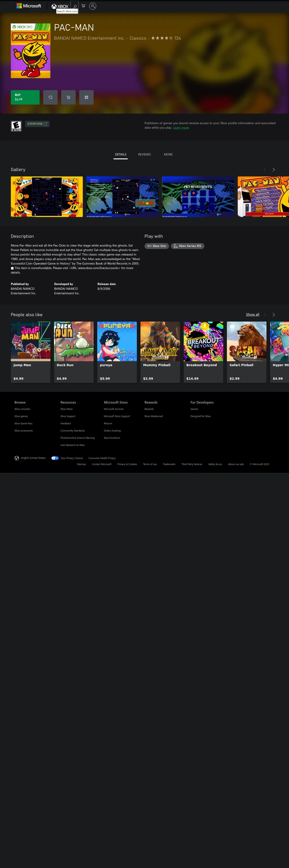This screenshot has width=289, height=868.
Task: Go to next Gallery images arrow
Action: tap(273, 169)
